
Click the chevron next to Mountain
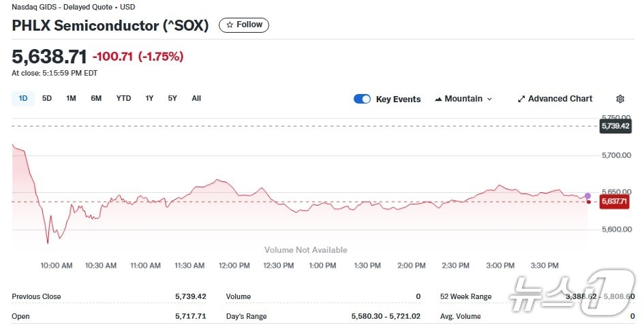pyautogui.click(x=489, y=99)
